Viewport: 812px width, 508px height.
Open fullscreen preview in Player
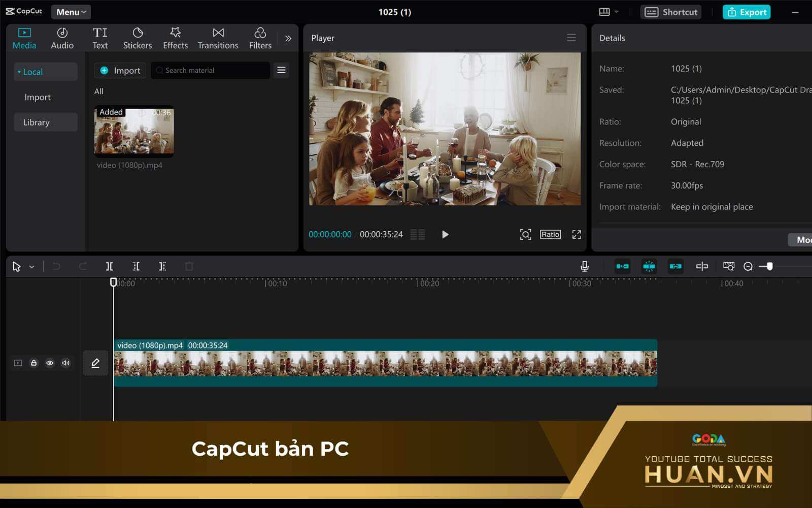(x=577, y=234)
